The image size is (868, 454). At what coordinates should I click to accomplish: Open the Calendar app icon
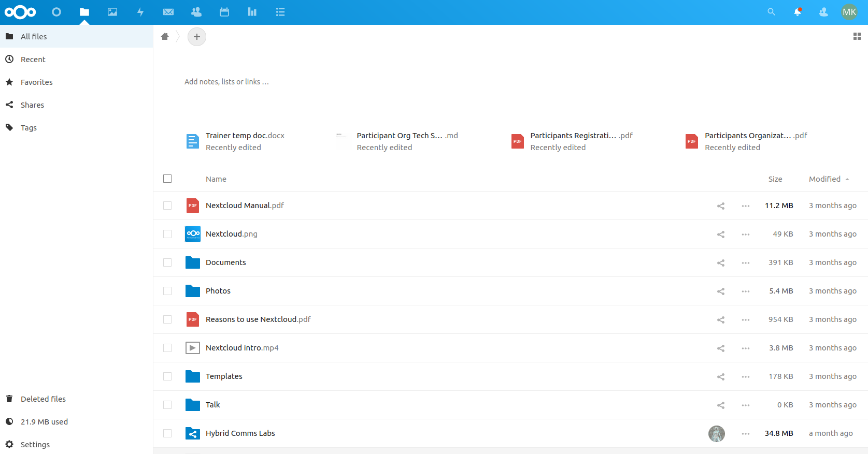click(x=224, y=12)
